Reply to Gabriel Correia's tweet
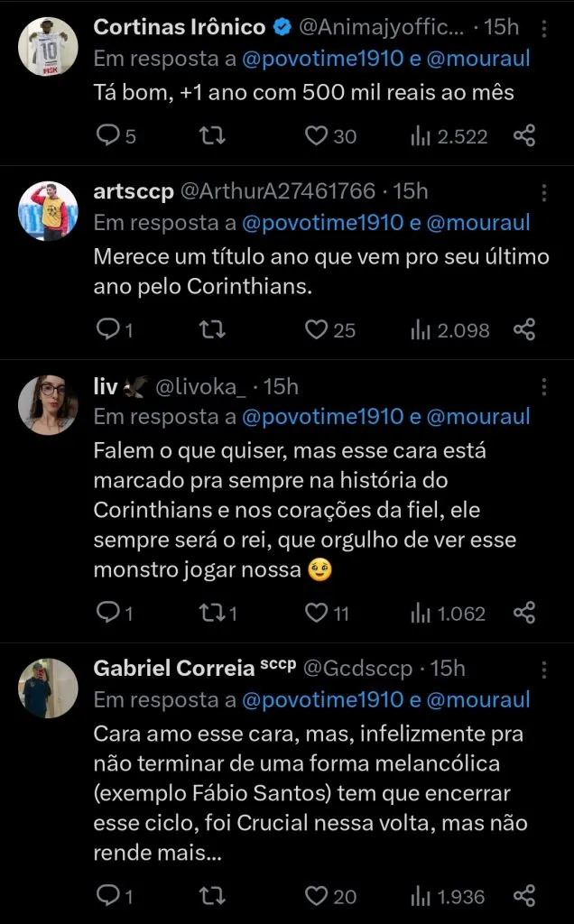The width and height of the screenshot is (574, 924). pos(107,896)
